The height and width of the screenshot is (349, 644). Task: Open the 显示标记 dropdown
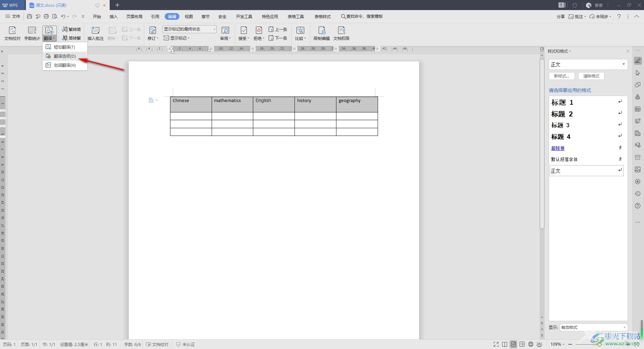pos(176,38)
